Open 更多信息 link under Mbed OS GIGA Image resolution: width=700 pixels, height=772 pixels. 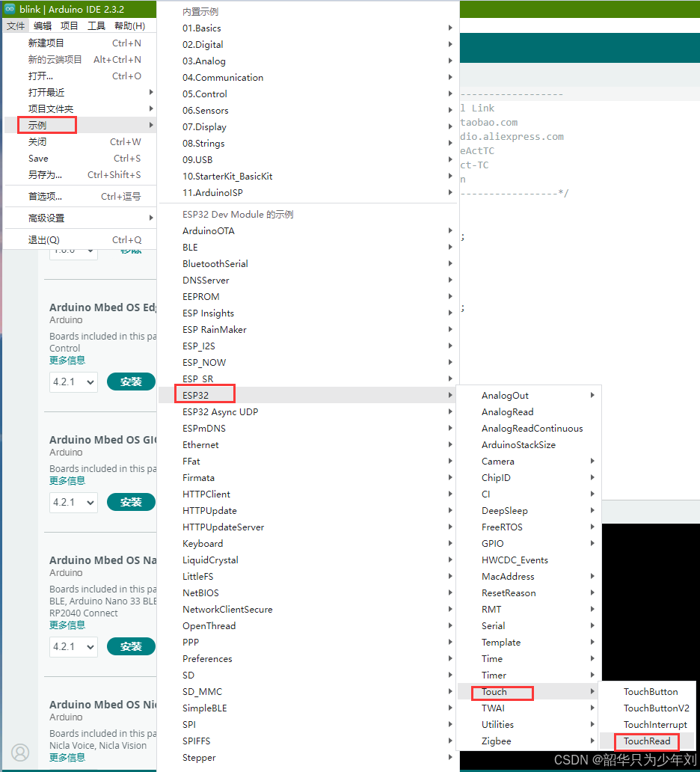[x=67, y=480]
